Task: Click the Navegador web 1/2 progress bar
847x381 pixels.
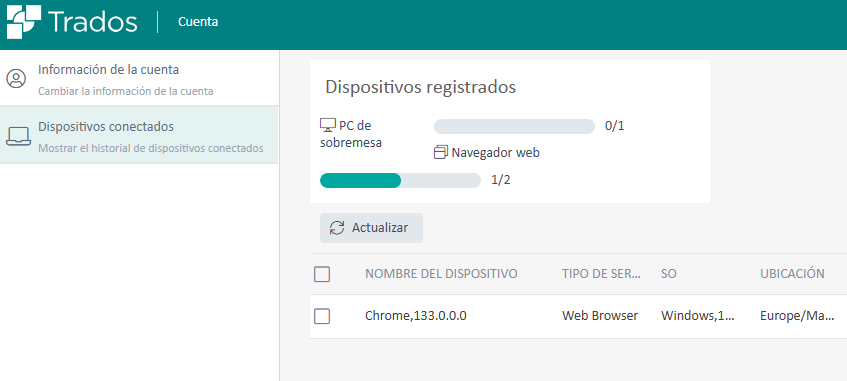Action: coord(400,181)
